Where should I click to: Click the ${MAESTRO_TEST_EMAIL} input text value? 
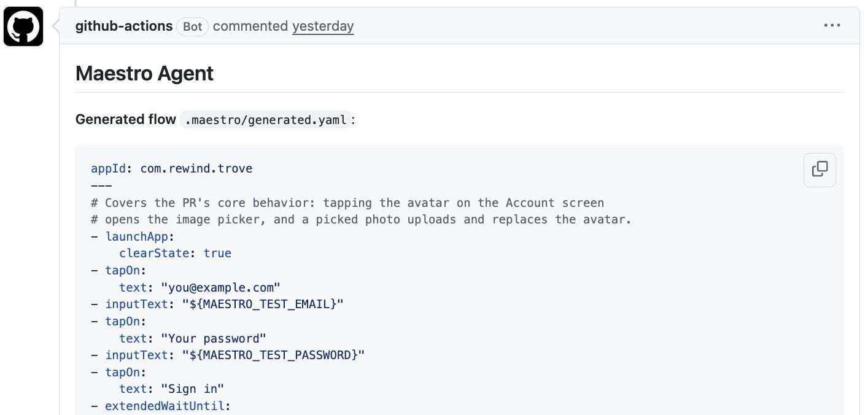tap(263, 304)
